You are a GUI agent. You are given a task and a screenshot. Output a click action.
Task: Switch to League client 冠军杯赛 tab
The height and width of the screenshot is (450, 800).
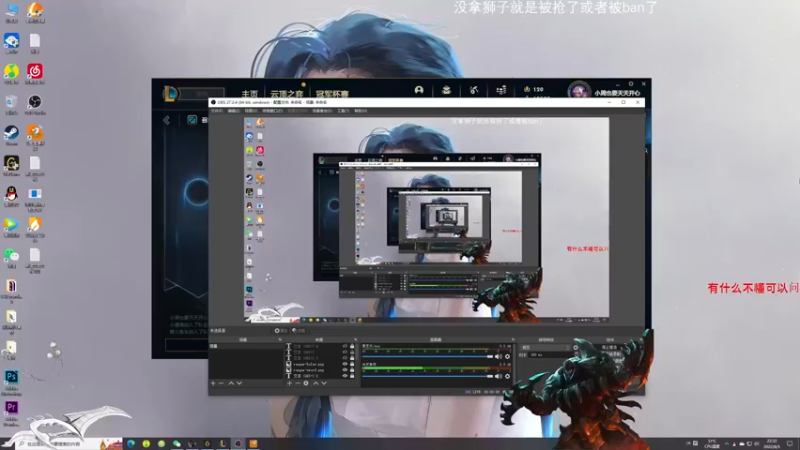332,94
